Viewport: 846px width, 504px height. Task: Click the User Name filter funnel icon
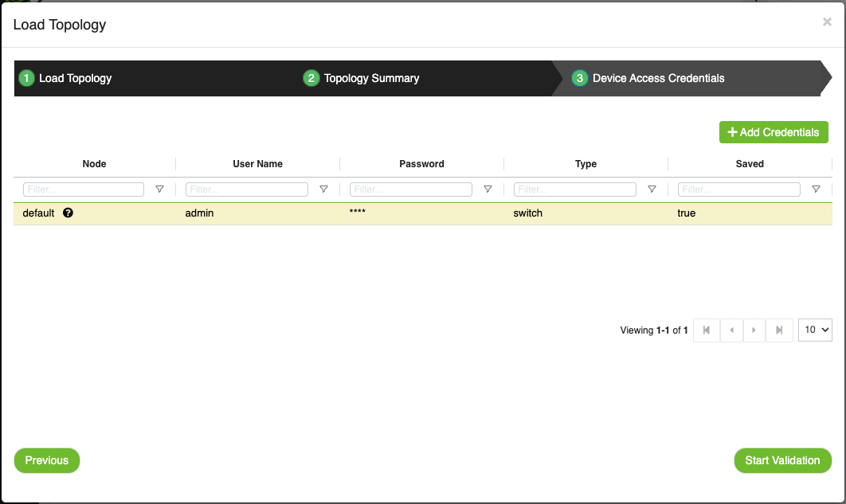tap(323, 189)
